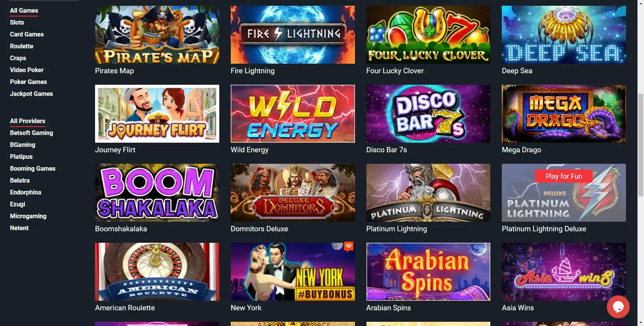Image resolution: width=644 pixels, height=326 pixels.
Task: Filter by Betsoft Gaming provider
Action: (31, 133)
